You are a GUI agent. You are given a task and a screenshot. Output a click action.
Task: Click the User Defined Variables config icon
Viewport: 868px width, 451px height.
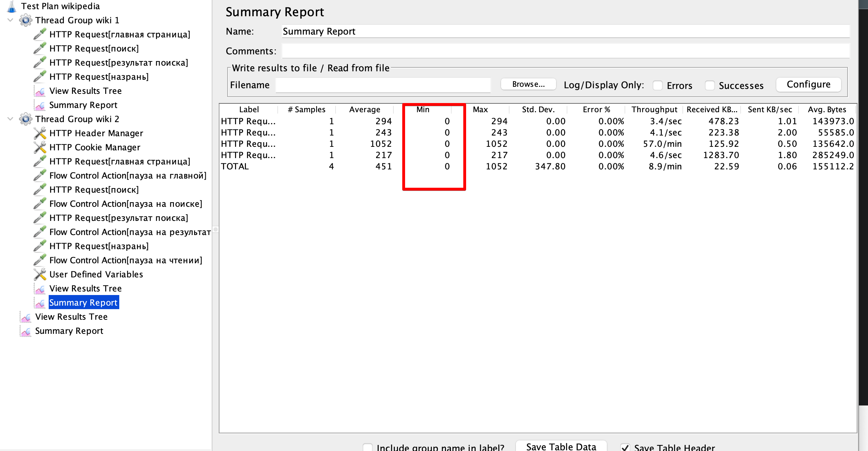point(40,274)
